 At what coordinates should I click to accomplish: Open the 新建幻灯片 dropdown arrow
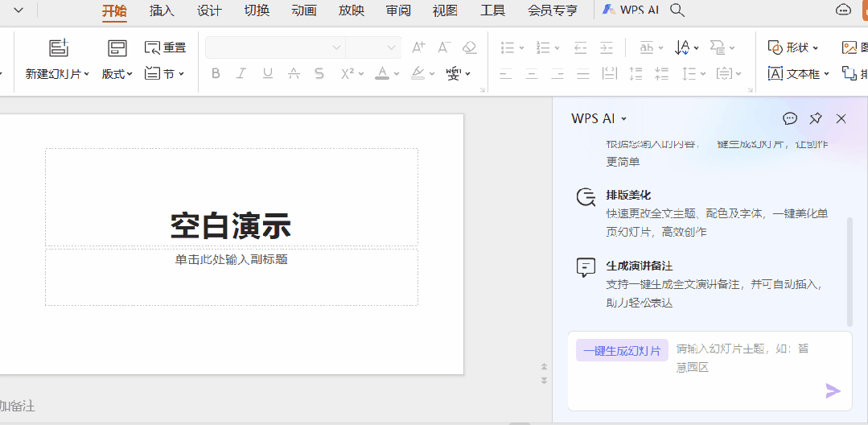(87, 74)
